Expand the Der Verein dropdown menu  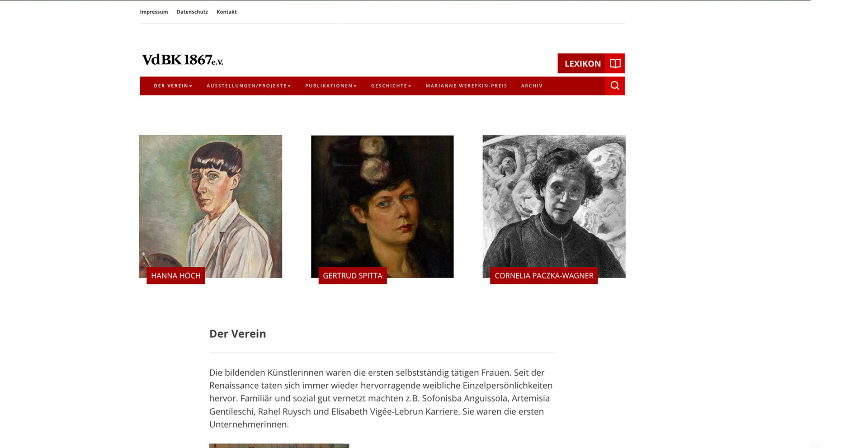click(x=173, y=86)
